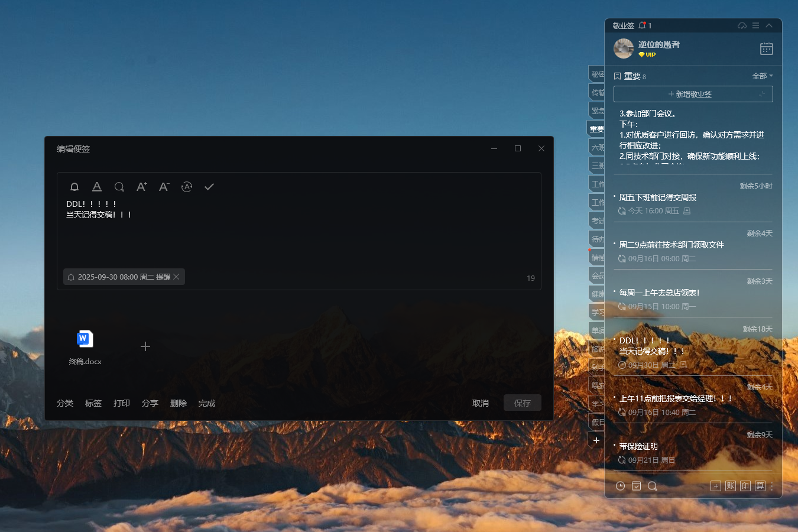The width and height of the screenshot is (798, 532).
Task: Switch to the 单词 category tab
Action: pyautogui.click(x=597, y=330)
